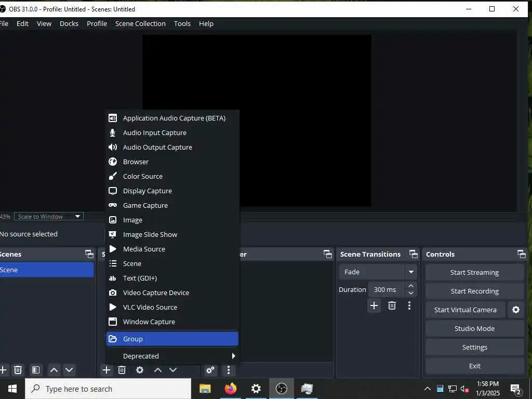
Task: Open transition properties three-dot menu
Action: coord(409,305)
